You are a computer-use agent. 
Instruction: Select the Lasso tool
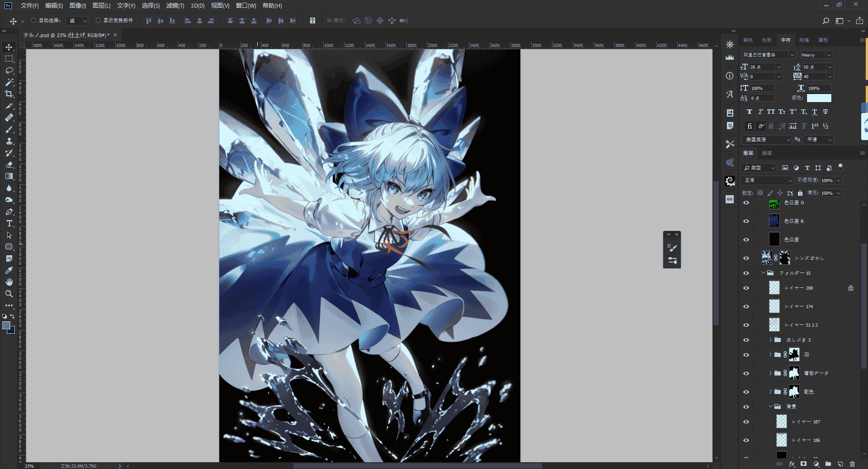point(9,70)
